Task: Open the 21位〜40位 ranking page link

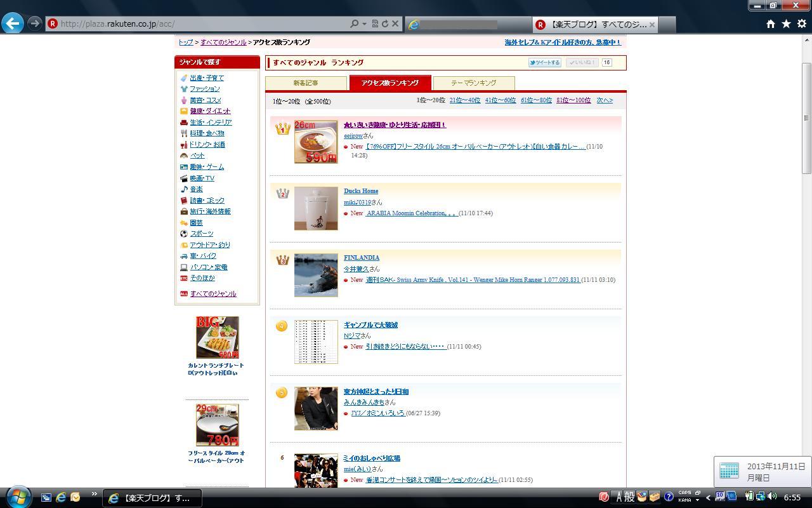Action: pos(464,100)
